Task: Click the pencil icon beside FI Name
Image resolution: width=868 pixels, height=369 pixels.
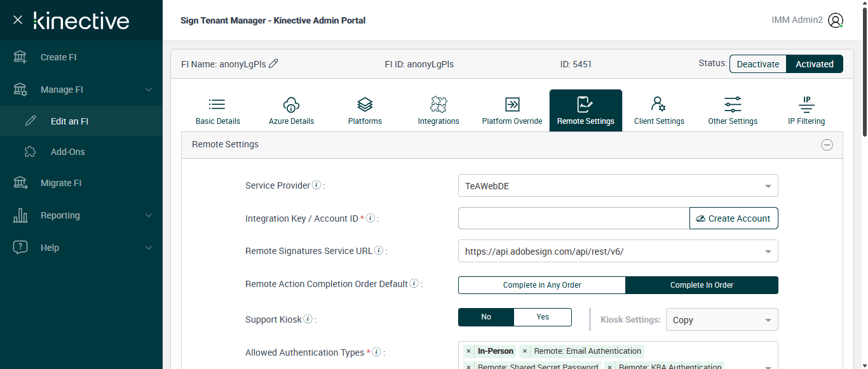Action: click(x=274, y=64)
